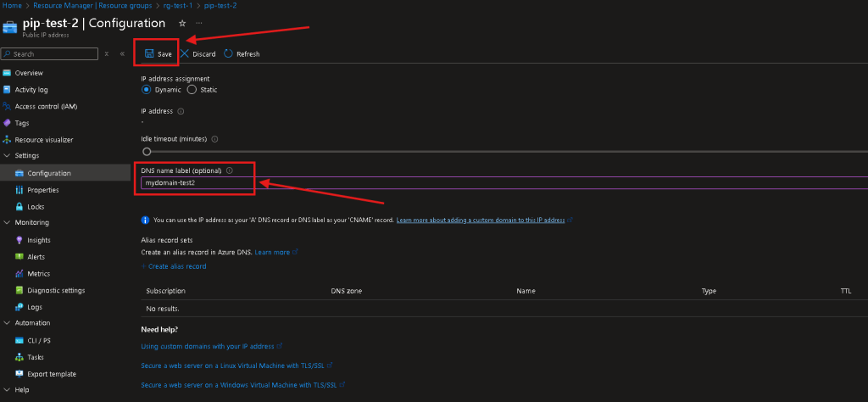Collapse the Automation section in sidebar
This screenshot has height=402, width=868.
click(x=7, y=323)
